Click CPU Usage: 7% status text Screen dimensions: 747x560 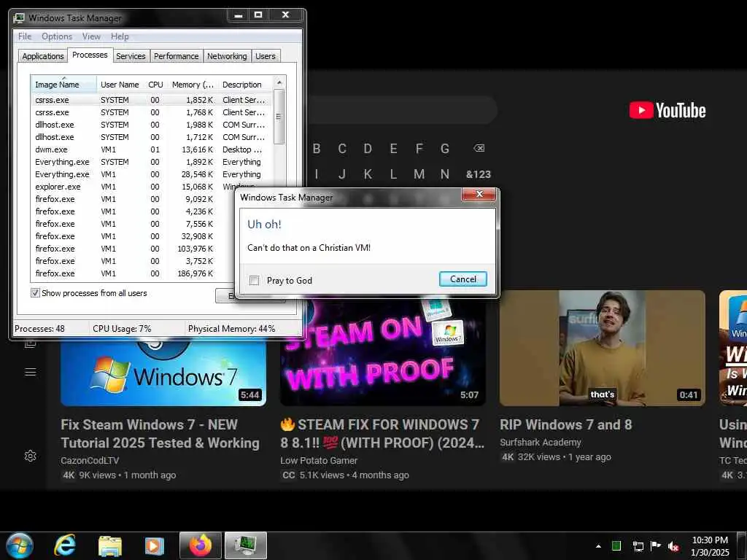122,329
